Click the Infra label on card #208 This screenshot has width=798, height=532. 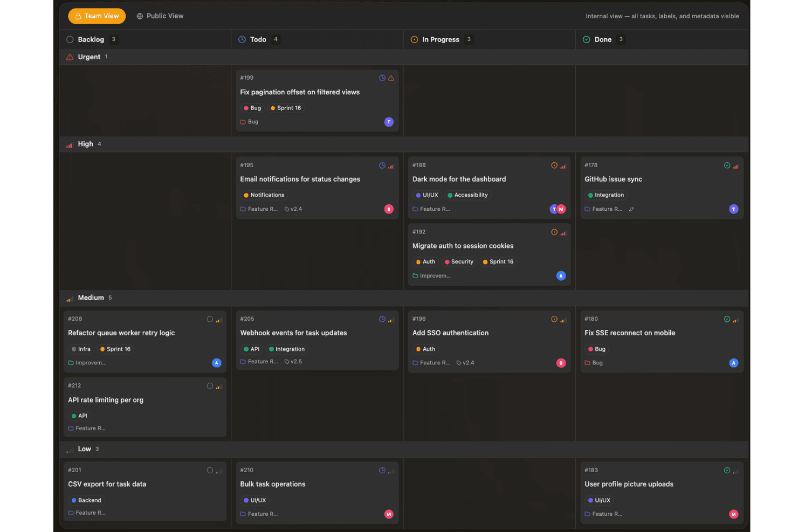coord(81,349)
